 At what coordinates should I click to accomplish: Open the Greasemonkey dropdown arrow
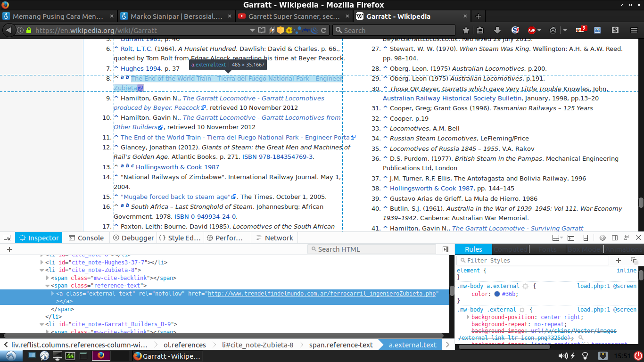pyautogui.click(x=565, y=30)
